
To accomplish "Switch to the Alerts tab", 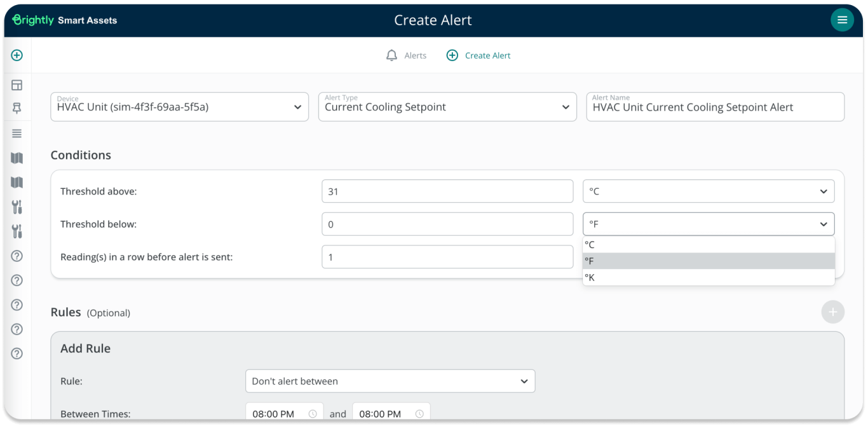I will tap(414, 55).
